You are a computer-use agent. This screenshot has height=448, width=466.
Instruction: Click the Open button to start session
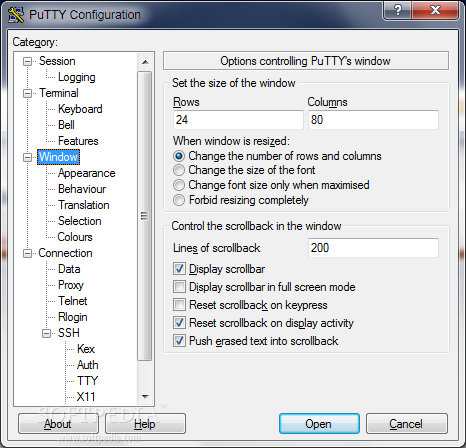(319, 424)
